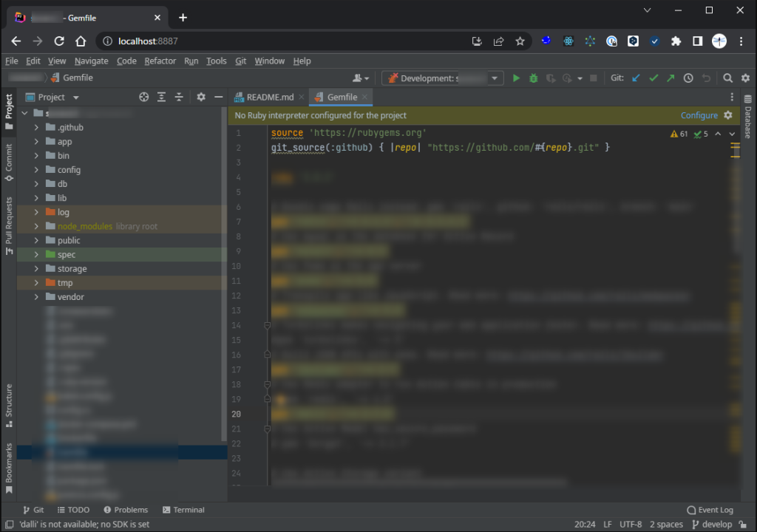Commit changes via the green checkmark icon
The image size is (757, 532).
pyautogui.click(x=654, y=78)
